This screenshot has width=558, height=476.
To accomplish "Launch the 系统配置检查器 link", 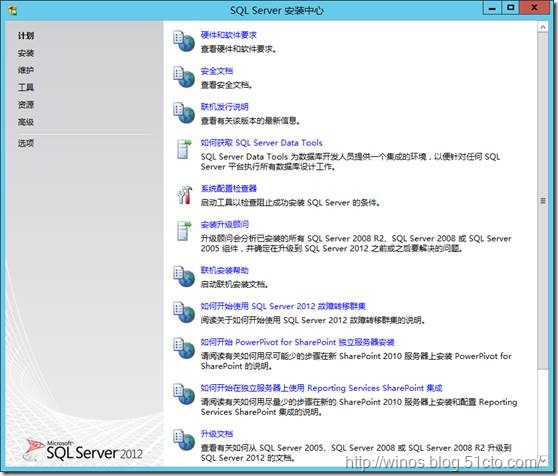I will 228,188.
